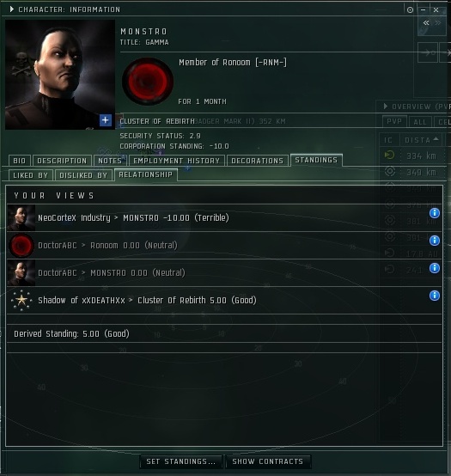Viewport: 451px width, 476px height.
Task: Open info for DoctorABC > MONSTRO standing
Action: click(435, 268)
